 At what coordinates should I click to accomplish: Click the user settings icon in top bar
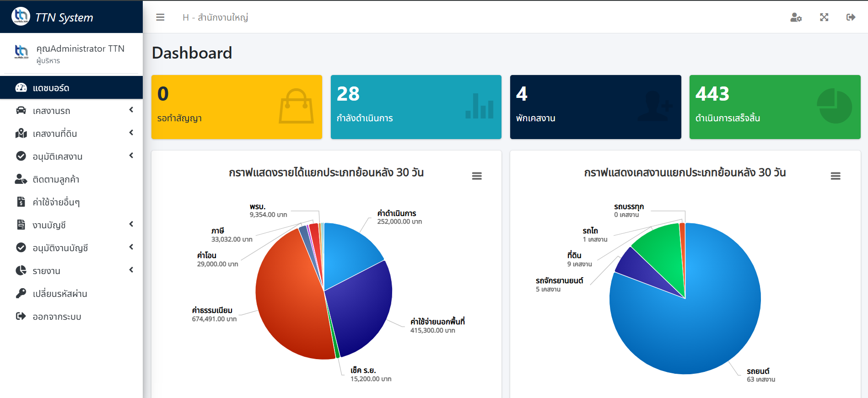(x=796, y=17)
